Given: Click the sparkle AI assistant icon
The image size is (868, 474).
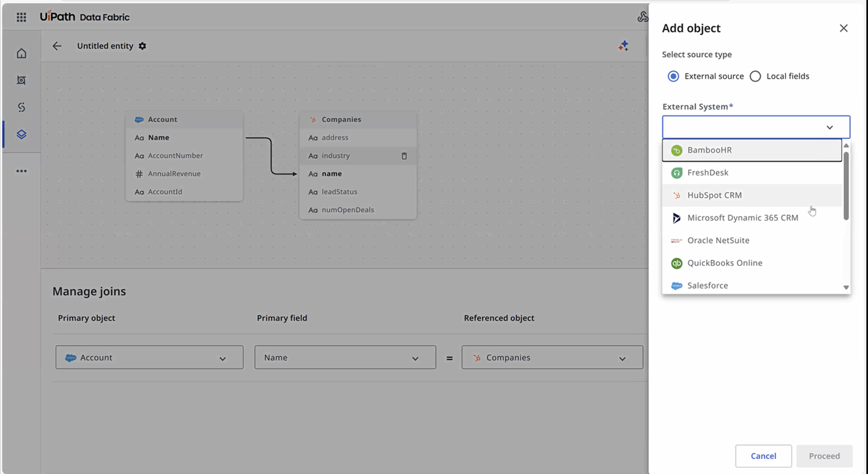Looking at the screenshot, I should [623, 46].
